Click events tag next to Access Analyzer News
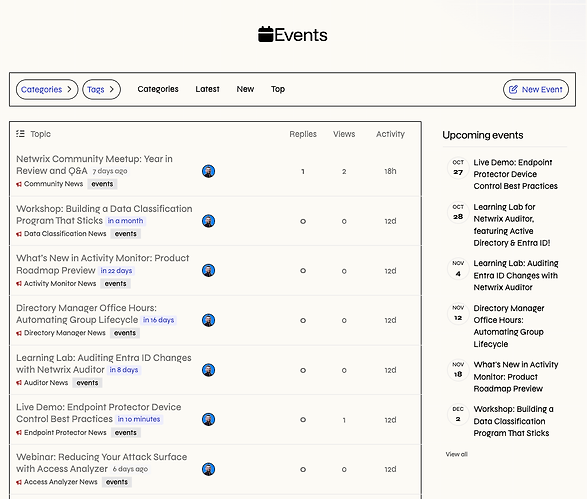This screenshot has width=587, height=499. (x=117, y=482)
